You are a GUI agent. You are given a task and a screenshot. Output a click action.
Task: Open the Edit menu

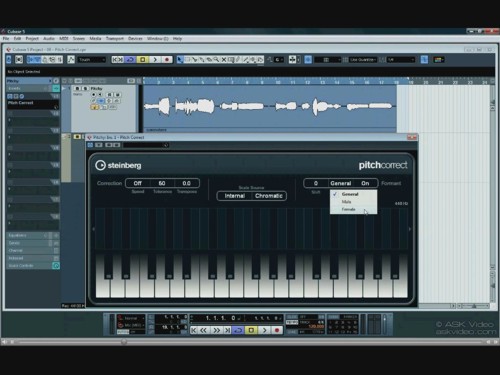point(17,39)
